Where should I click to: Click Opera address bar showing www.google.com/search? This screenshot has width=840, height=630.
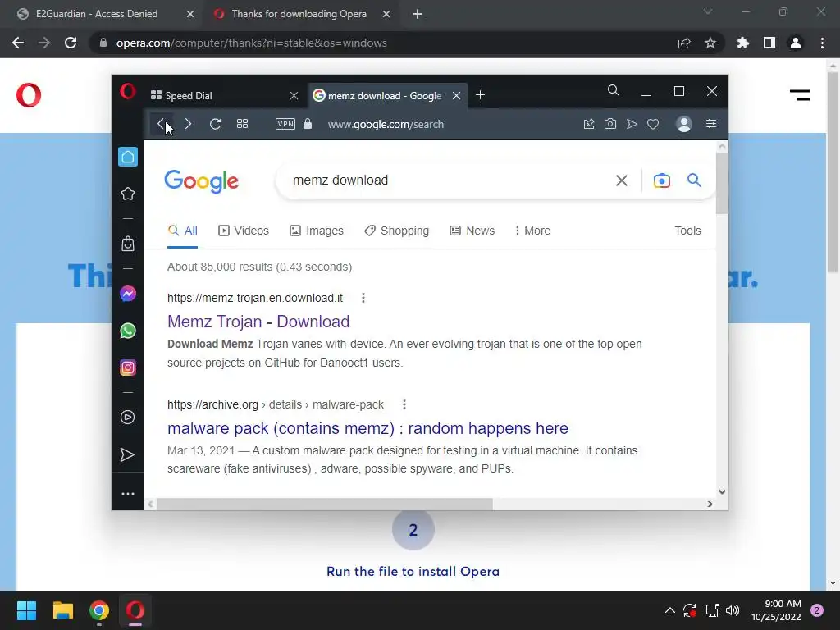386,125
